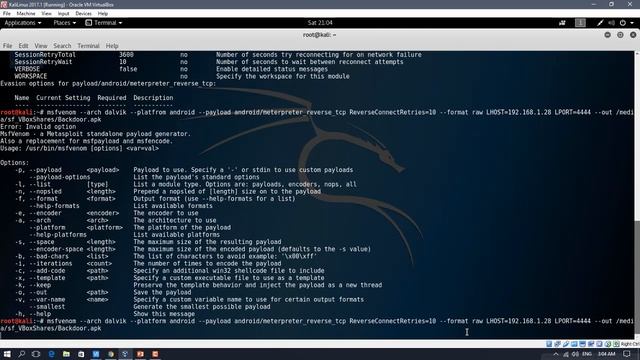This screenshot has height=360, width=640.
Task: Show hidden Windows tray icons
Action: coord(556,354)
